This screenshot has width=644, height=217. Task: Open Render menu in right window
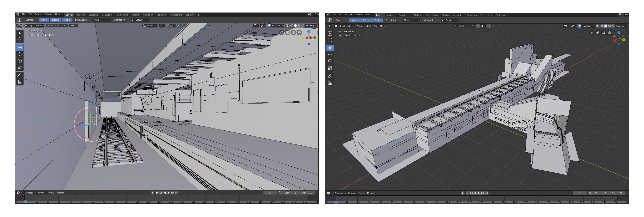point(348,15)
